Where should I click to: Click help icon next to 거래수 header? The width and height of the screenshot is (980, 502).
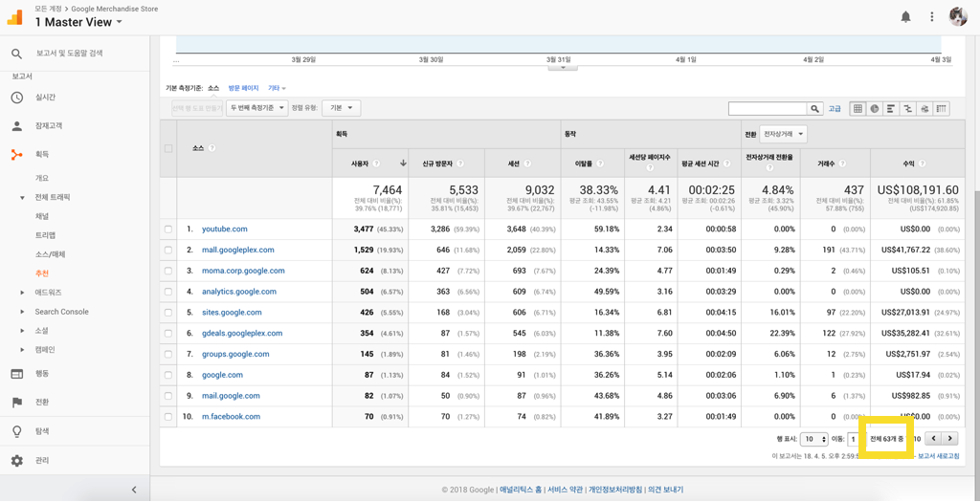842,164
